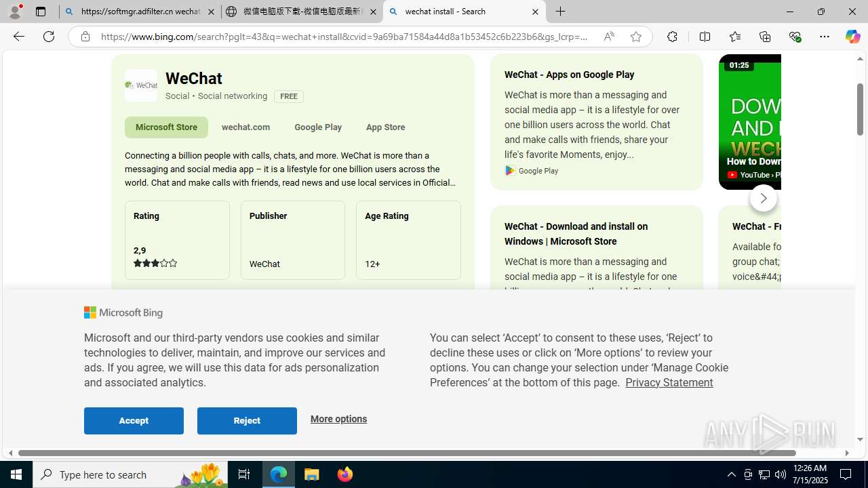This screenshot has width=868, height=488.
Task: Click the horizontal scrollbar thumb
Action: click(x=407, y=453)
